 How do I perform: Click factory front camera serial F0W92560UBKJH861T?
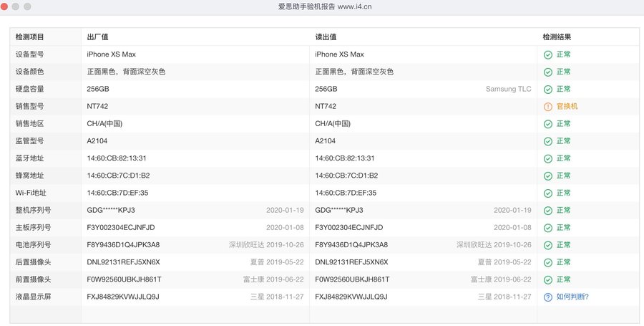[124, 279]
